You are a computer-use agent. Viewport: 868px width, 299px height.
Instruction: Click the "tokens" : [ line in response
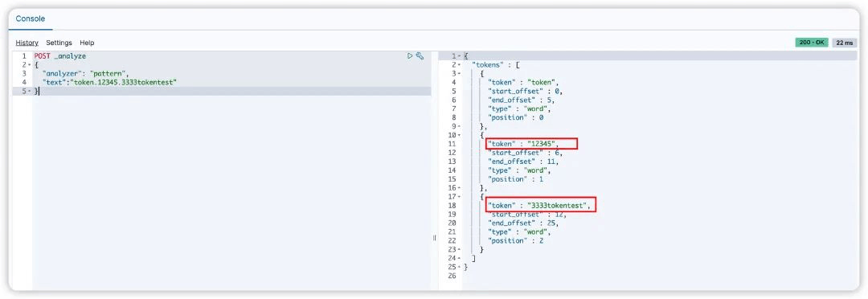[x=495, y=65]
